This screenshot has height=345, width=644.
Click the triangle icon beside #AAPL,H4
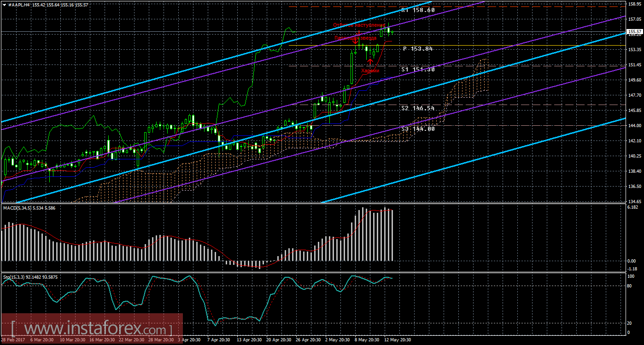coord(4,4)
